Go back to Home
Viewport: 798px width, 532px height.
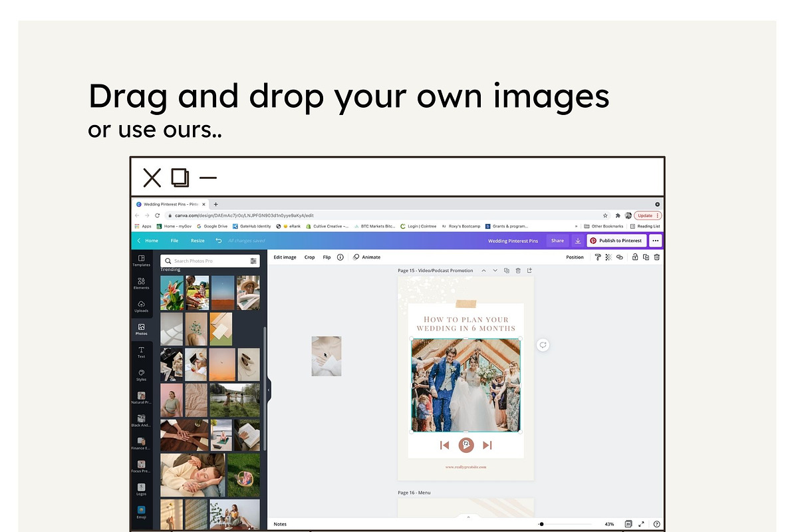click(148, 241)
